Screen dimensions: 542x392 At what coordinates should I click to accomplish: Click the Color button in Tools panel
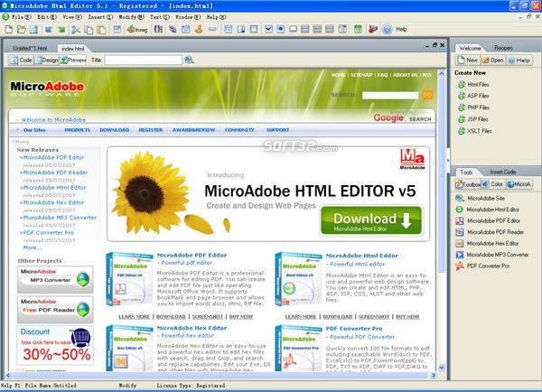pos(493,184)
